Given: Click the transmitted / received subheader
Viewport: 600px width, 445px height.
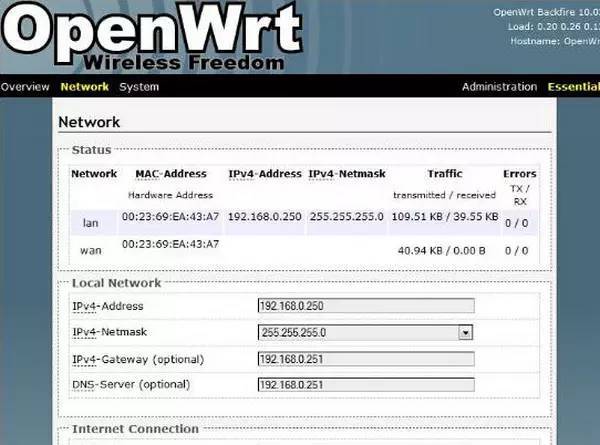Looking at the screenshot, I should (444, 195).
